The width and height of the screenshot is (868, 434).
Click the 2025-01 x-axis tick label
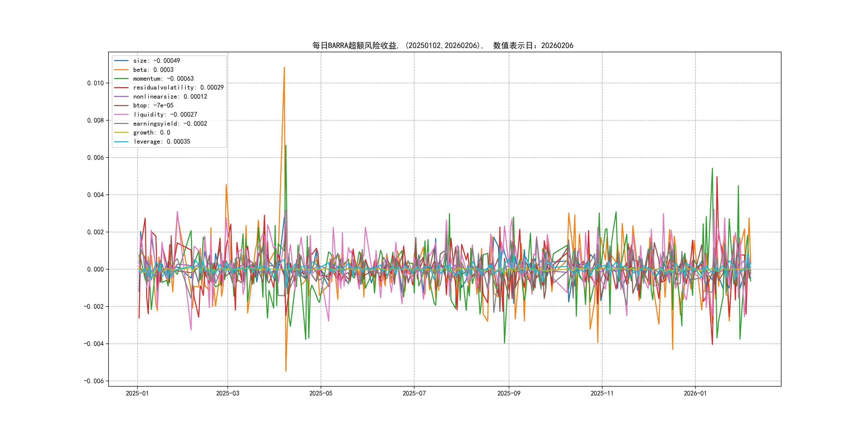pyautogui.click(x=137, y=393)
